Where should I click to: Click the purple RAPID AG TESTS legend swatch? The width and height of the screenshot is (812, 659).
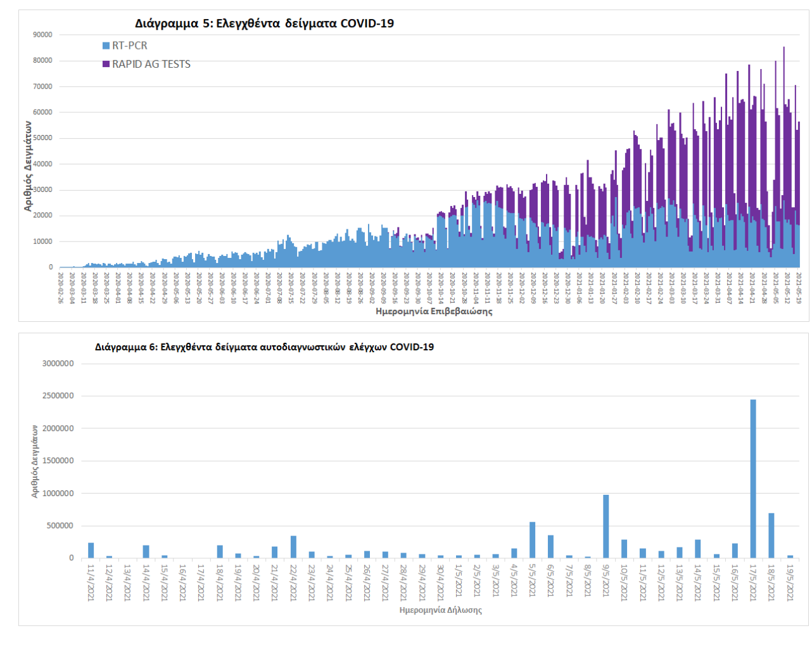[106, 64]
